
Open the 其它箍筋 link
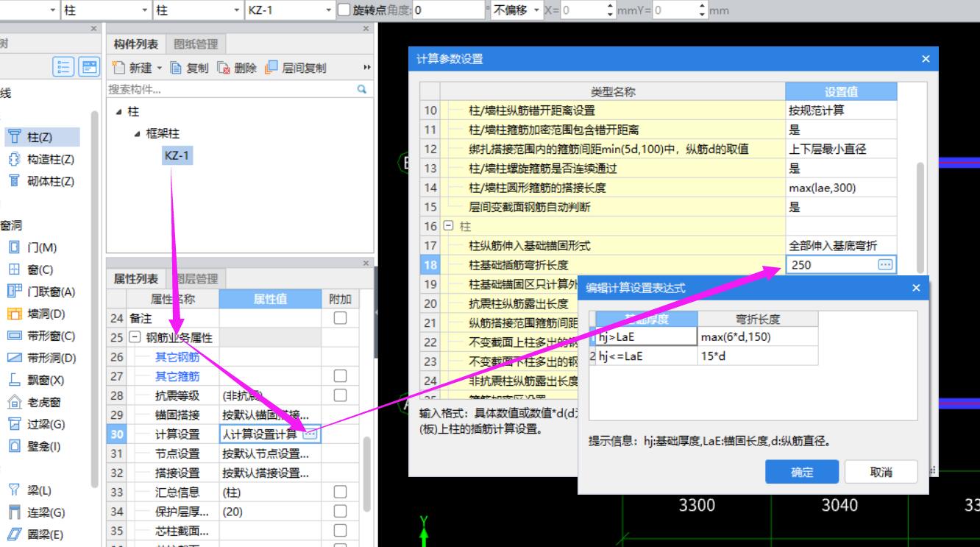click(177, 376)
